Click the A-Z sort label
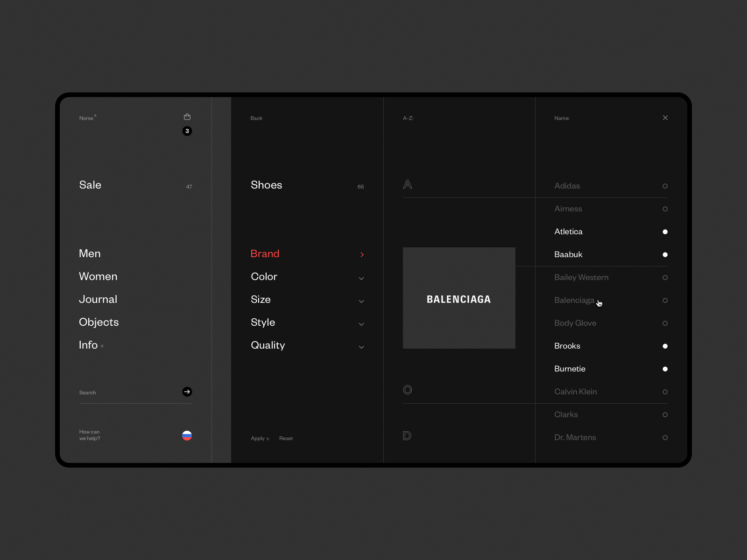 click(408, 118)
